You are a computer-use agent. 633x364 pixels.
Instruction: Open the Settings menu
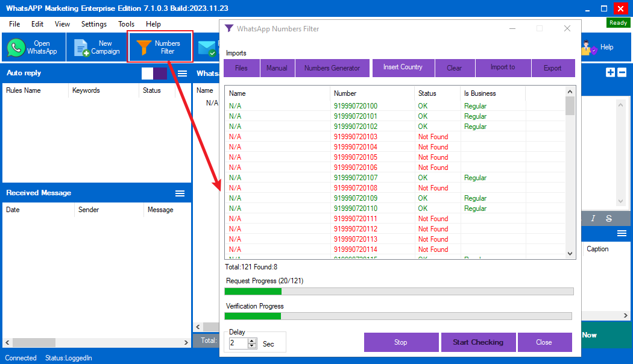pyautogui.click(x=94, y=24)
